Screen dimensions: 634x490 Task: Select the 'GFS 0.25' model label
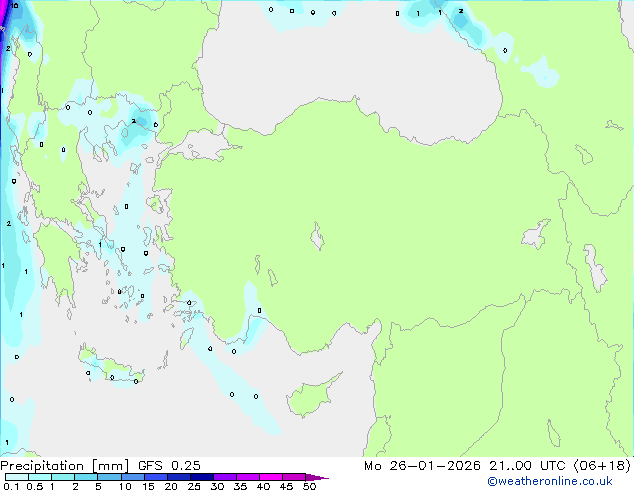click(x=169, y=466)
